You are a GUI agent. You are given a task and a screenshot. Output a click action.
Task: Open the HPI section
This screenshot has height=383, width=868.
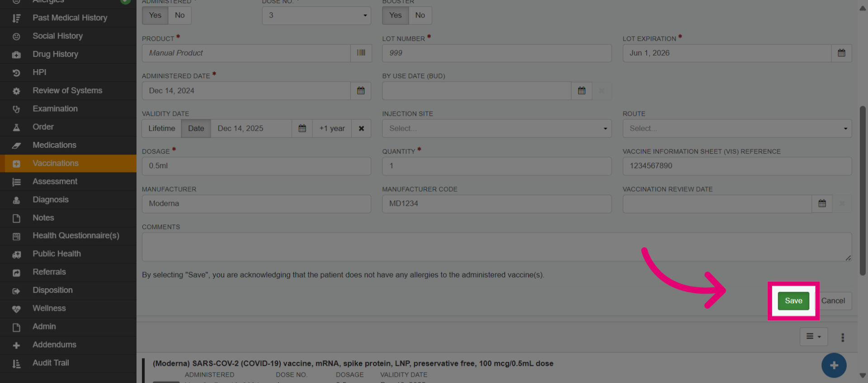(x=68, y=72)
